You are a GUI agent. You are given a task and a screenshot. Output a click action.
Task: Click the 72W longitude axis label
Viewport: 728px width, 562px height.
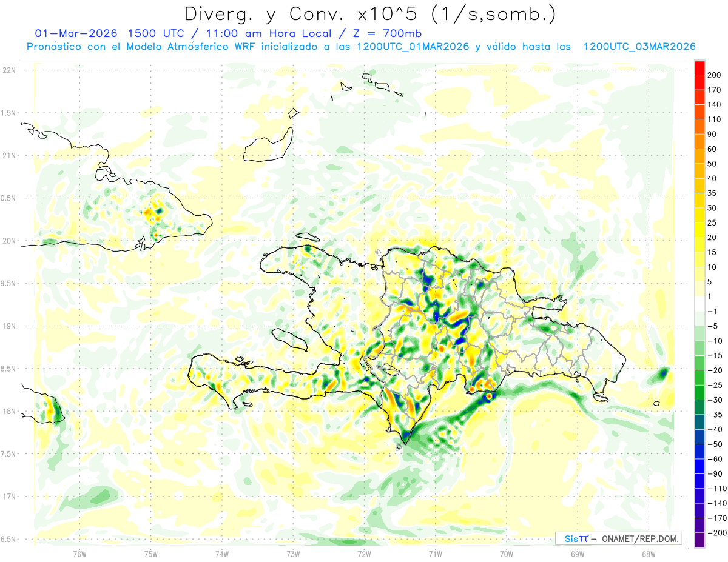click(364, 553)
